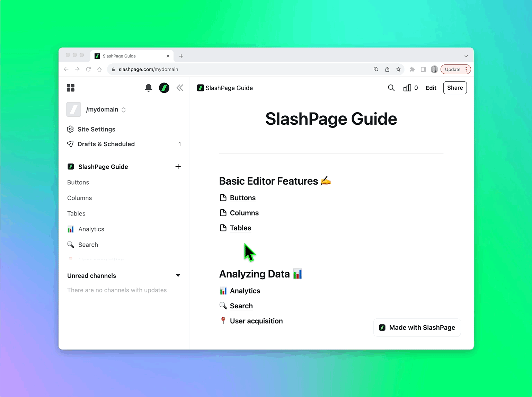Click the zoom magnifier in address bar

376,69
